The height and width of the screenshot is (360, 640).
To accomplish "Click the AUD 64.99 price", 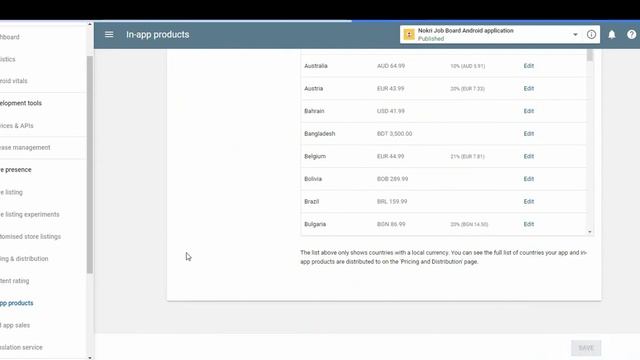I will click(391, 66).
